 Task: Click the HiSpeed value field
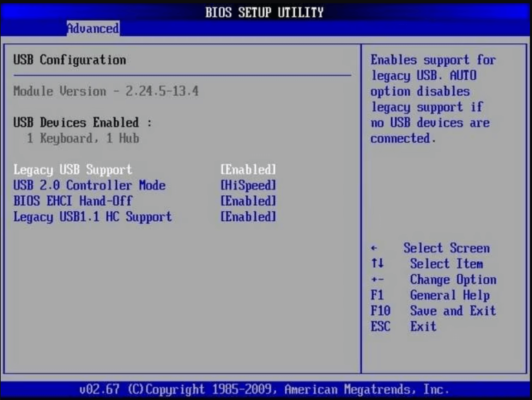point(248,185)
